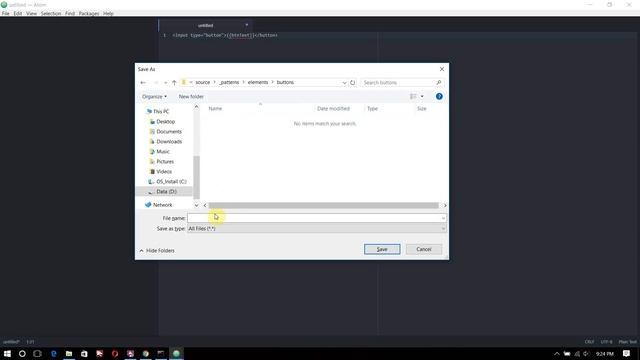This screenshot has height=360, width=640.
Task: Refresh the buttons folder listing
Action: tap(353, 82)
